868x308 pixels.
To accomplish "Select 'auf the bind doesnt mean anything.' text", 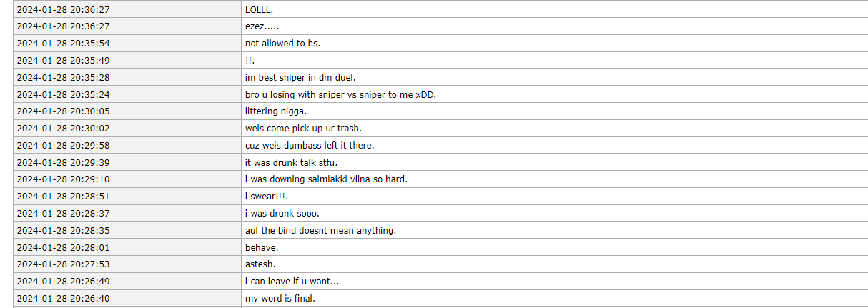I will pos(320,230).
